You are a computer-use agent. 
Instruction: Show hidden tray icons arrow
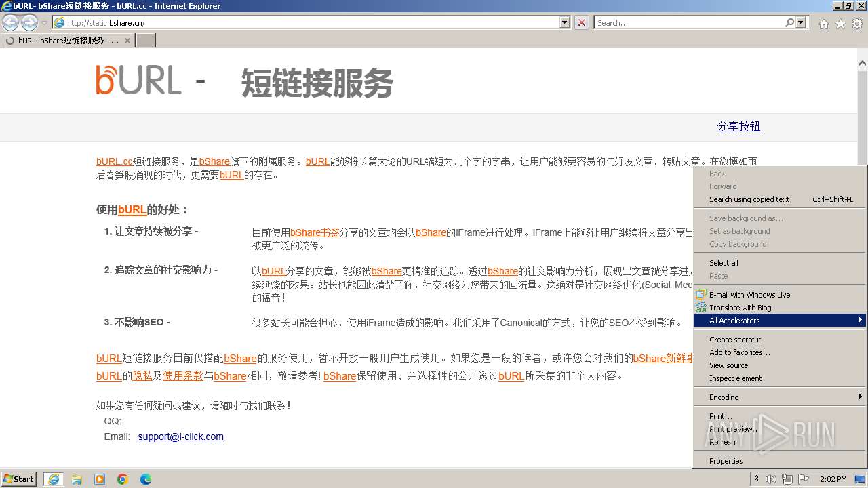(x=756, y=479)
